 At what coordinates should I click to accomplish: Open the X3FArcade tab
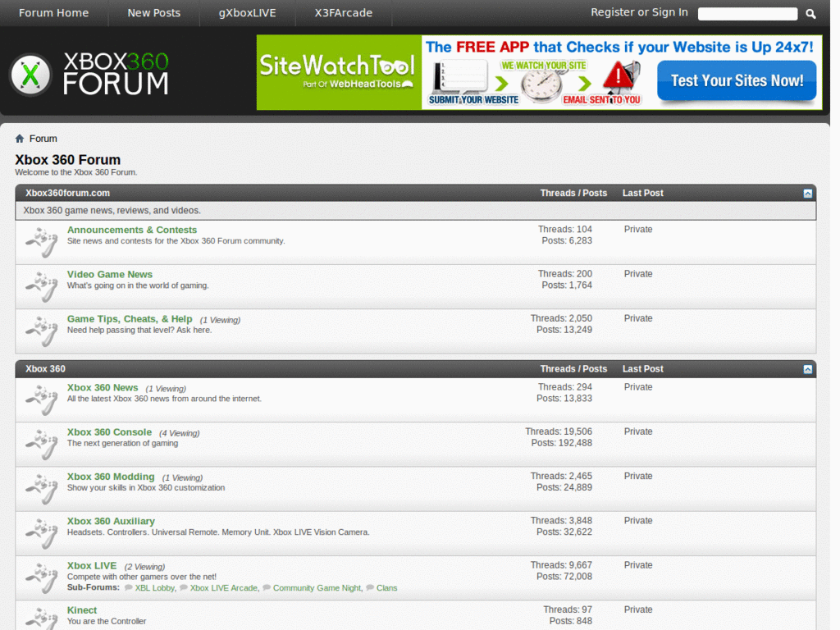(x=344, y=13)
